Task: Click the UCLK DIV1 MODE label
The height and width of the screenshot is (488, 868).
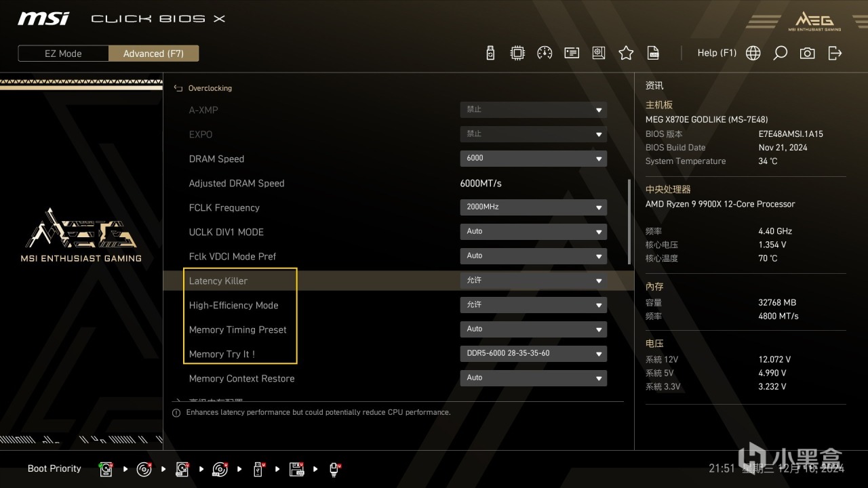Action: coord(226,232)
